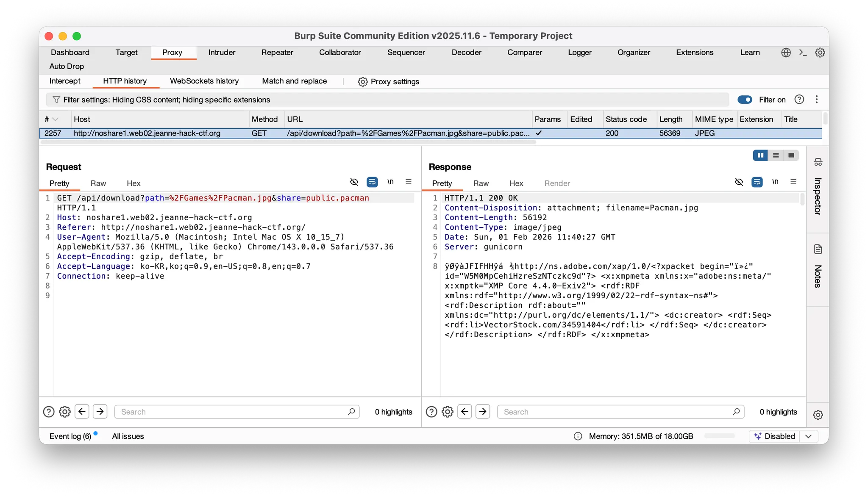Screen dimensions: 868x496
Task: Click Event log (6) button
Action: [70, 436]
